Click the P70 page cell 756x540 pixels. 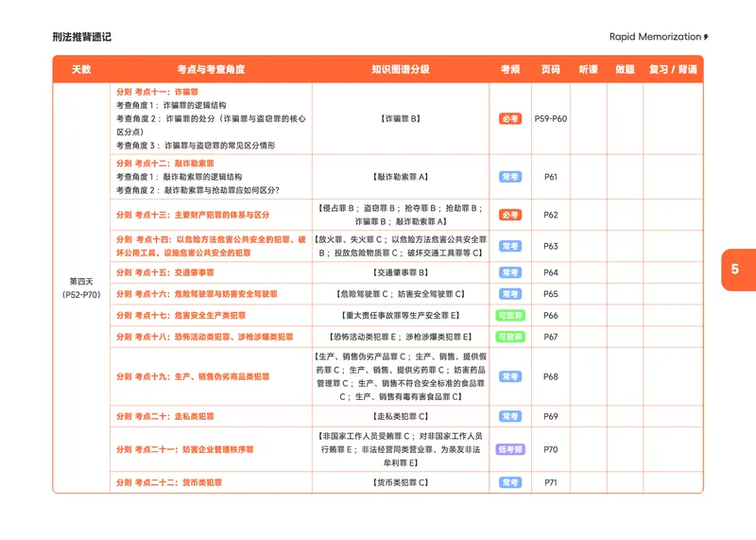pos(551,449)
